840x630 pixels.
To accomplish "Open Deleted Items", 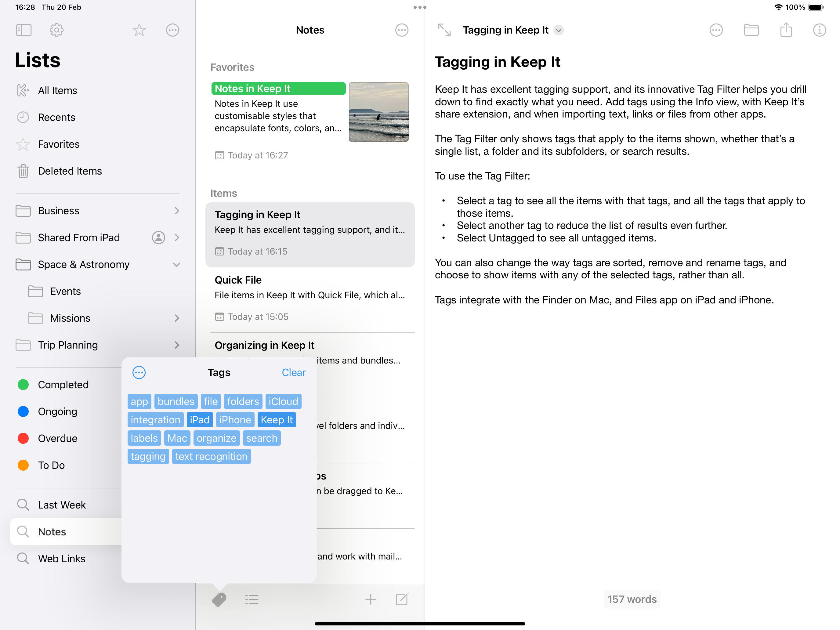I will [x=98, y=171].
